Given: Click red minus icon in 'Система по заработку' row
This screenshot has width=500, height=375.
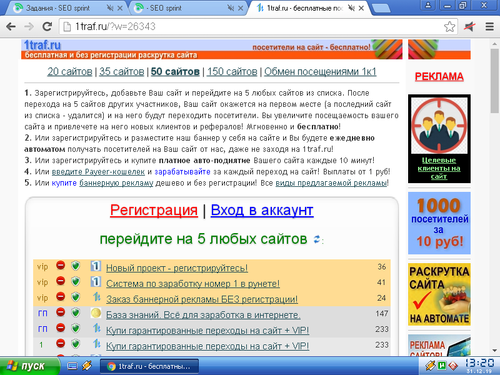Looking at the screenshot, I should 60,281.
